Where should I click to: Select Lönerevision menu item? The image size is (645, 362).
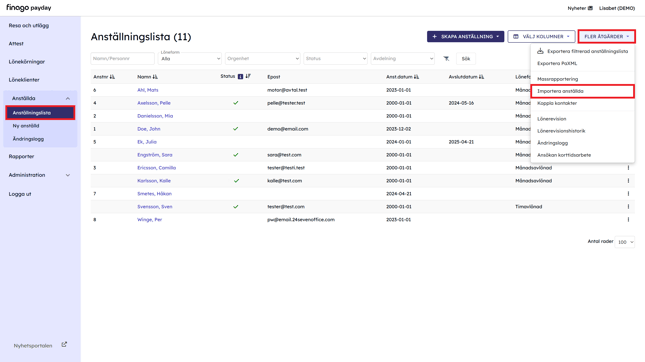click(552, 119)
